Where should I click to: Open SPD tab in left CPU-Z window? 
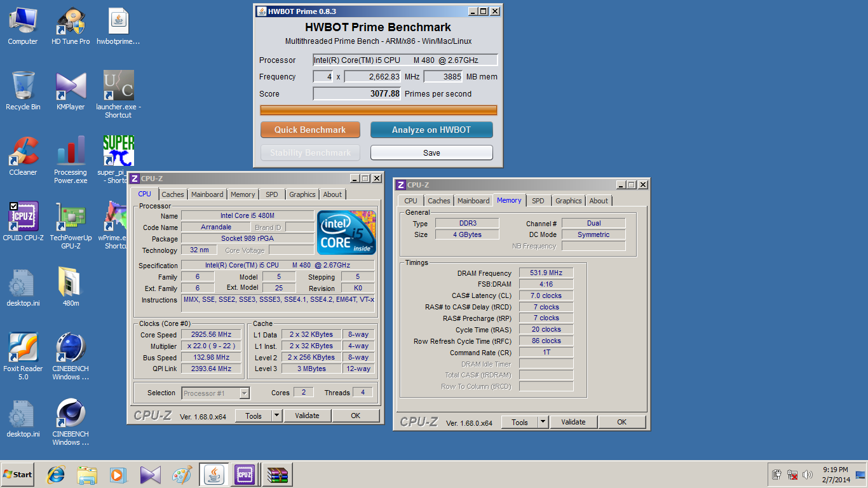point(272,194)
